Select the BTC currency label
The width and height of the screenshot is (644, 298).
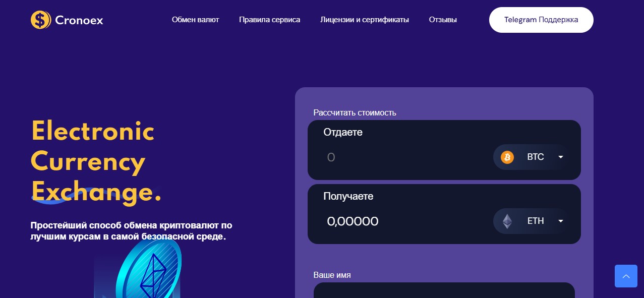(x=535, y=157)
